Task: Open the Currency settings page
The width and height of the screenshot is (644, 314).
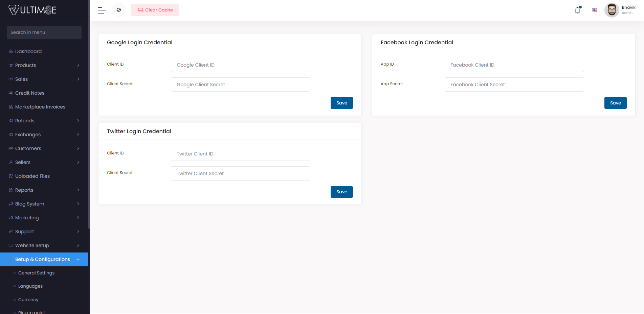Action: coord(28,299)
